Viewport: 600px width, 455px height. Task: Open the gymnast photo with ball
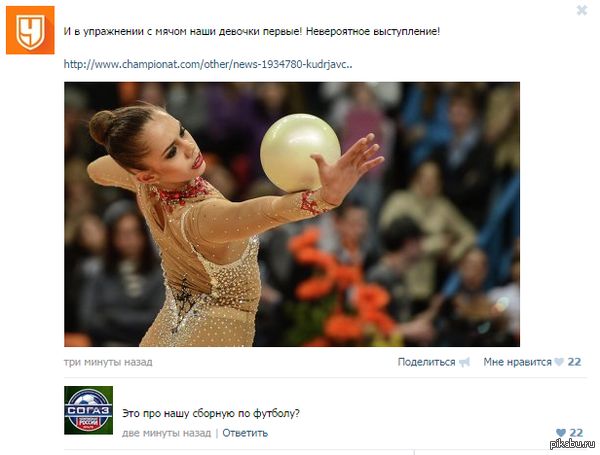292,214
